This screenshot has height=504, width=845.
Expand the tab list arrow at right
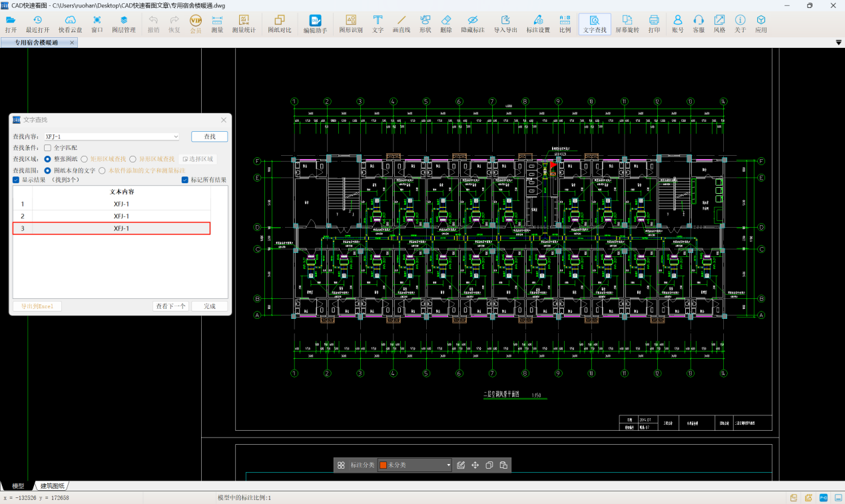point(838,43)
